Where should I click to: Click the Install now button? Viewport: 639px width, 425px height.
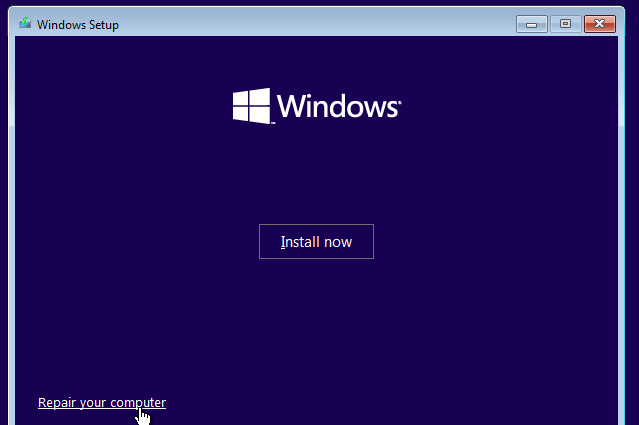(316, 241)
